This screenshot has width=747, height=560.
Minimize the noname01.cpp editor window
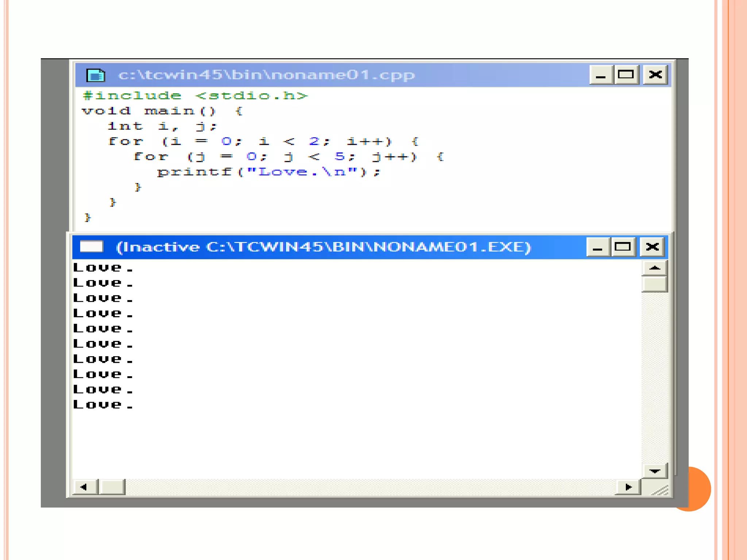601,75
